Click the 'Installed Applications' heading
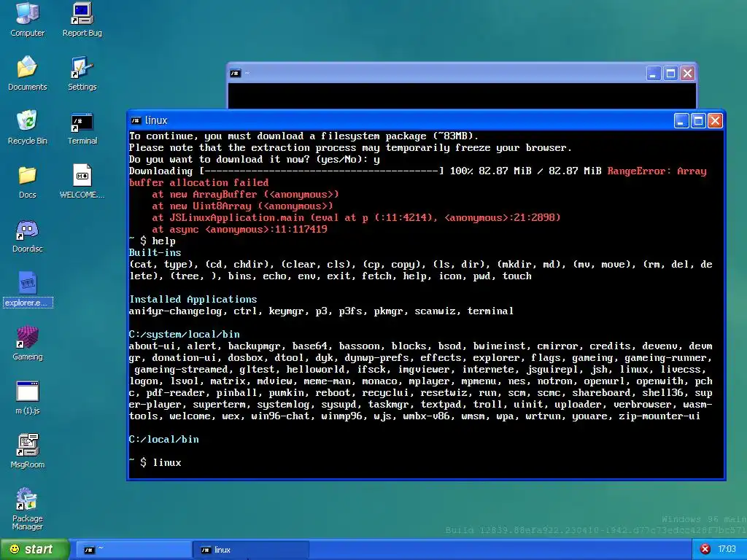This screenshot has height=560, width=747. (193, 300)
